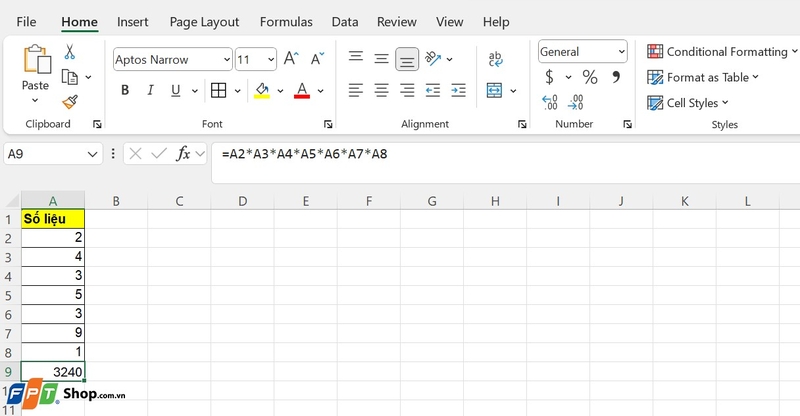
Task: Open font color palette arrow
Action: [x=320, y=91]
